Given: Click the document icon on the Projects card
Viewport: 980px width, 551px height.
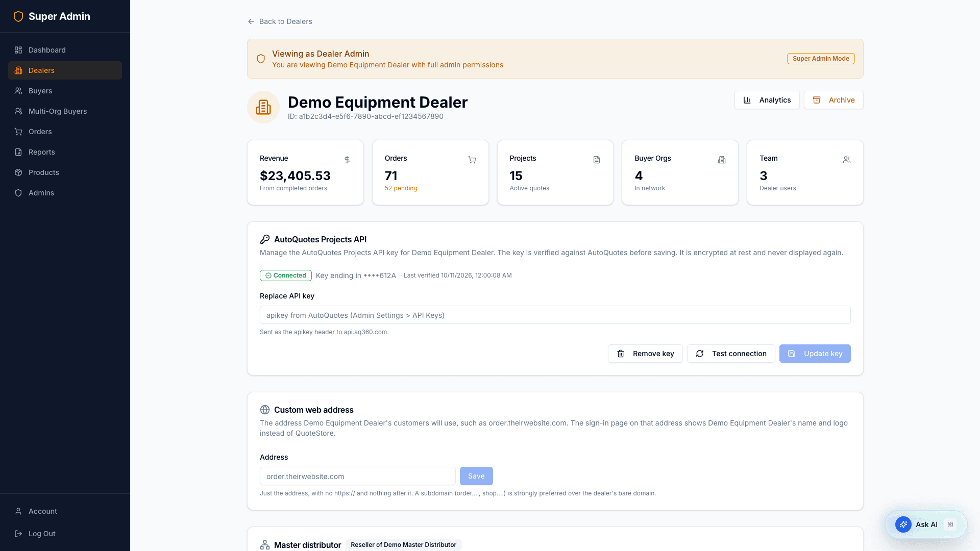Looking at the screenshot, I should point(597,160).
